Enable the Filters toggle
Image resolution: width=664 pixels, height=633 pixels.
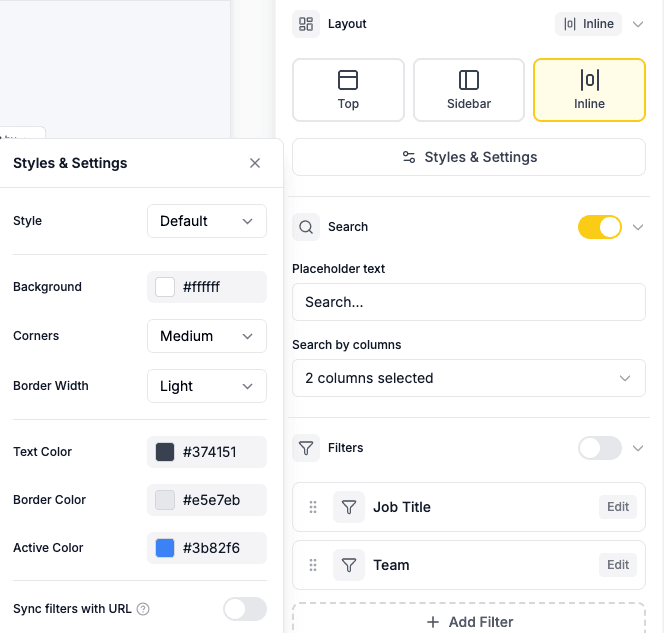pos(599,448)
